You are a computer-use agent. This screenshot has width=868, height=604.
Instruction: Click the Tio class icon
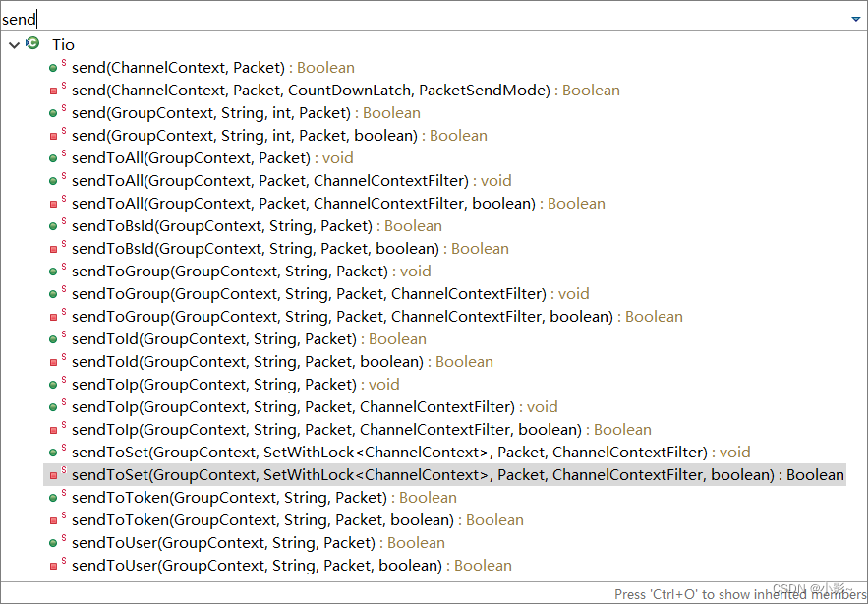point(32,44)
